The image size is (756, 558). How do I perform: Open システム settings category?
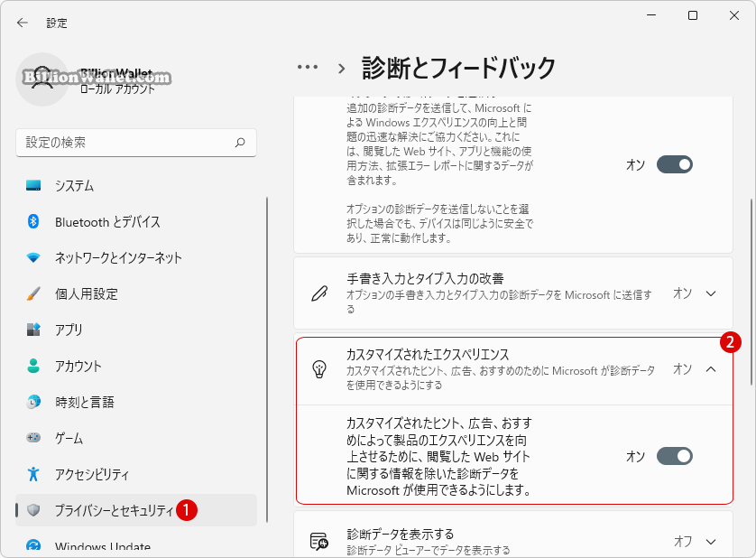(136, 185)
